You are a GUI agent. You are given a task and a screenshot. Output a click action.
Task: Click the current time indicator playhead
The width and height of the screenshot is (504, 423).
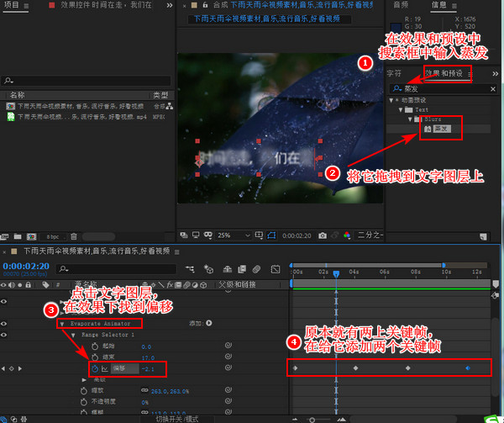(x=336, y=274)
